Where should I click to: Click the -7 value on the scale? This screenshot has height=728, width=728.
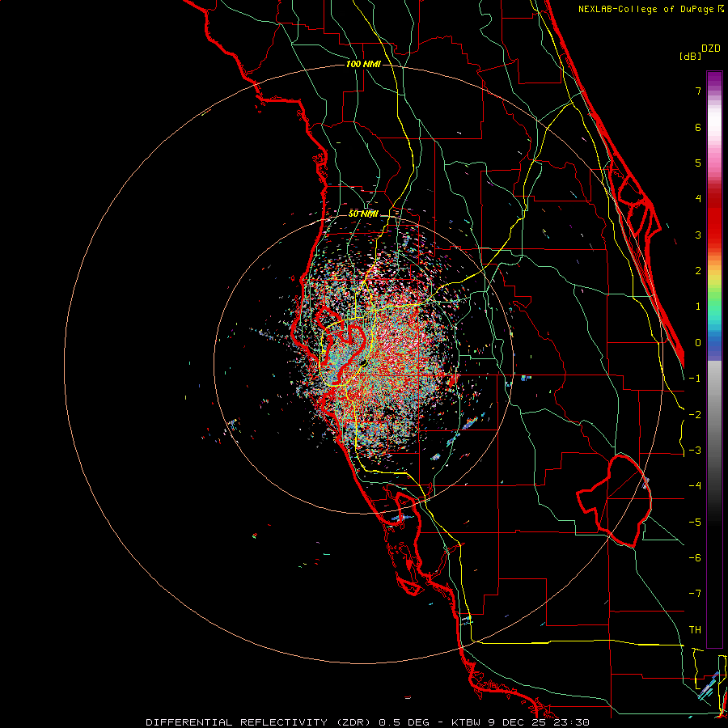(x=695, y=594)
